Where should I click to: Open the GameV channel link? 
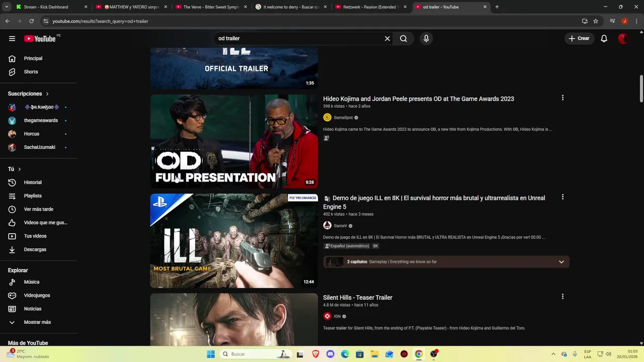click(340, 226)
